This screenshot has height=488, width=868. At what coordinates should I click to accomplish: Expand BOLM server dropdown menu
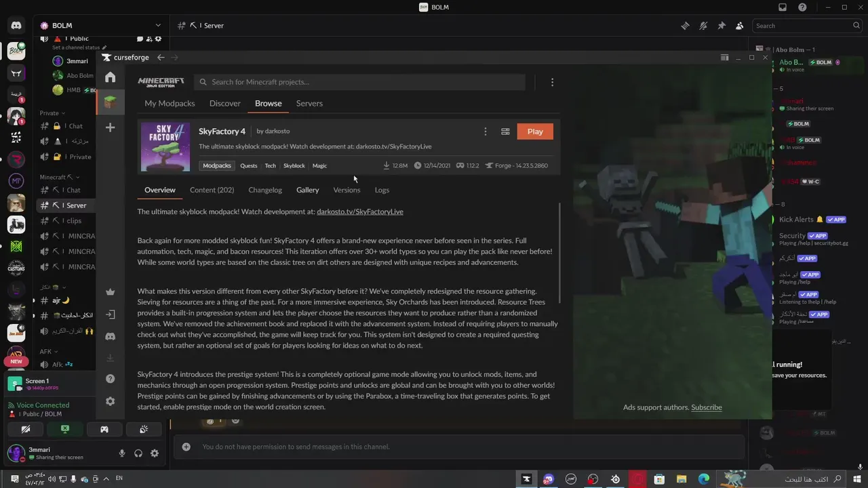coord(158,26)
